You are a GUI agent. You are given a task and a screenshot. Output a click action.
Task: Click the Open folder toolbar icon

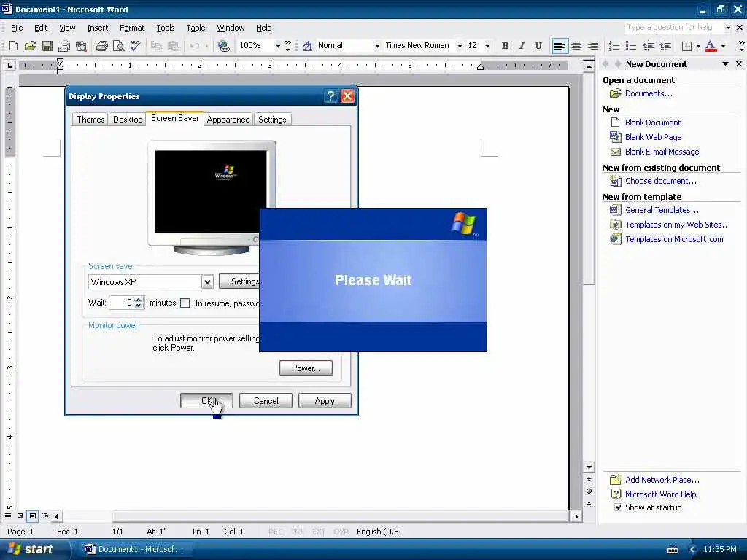click(x=30, y=46)
